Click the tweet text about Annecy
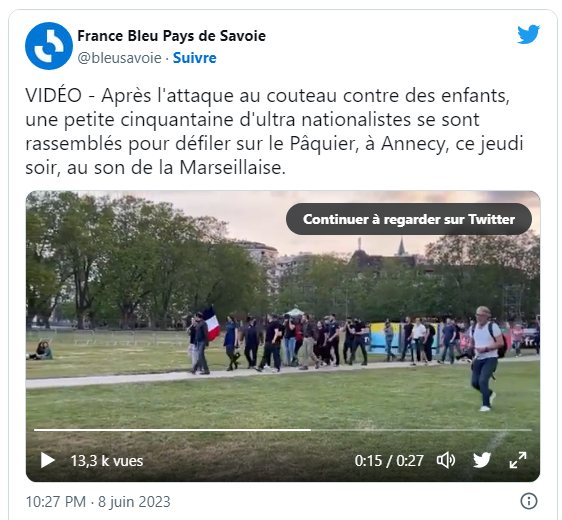 [275, 131]
